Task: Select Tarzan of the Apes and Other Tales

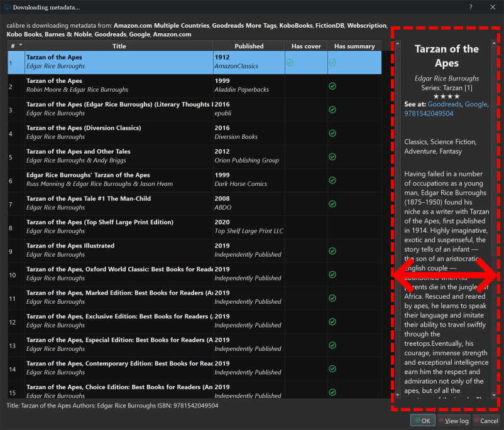Action: click(194, 156)
